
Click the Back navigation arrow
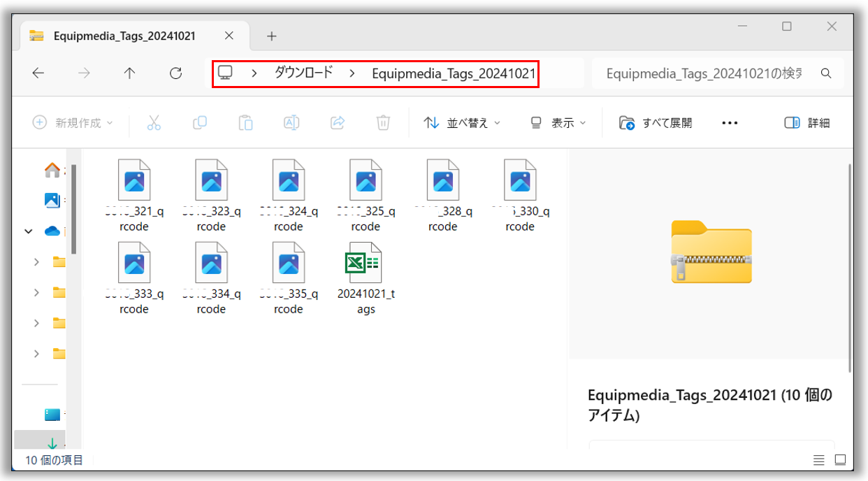tap(38, 73)
